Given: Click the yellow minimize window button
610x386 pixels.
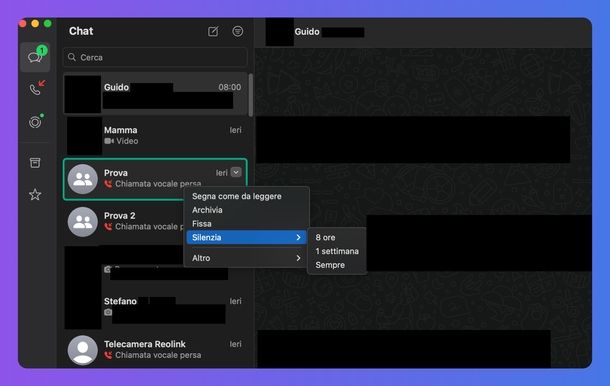Looking at the screenshot, I should pyautogui.click(x=35, y=24).
